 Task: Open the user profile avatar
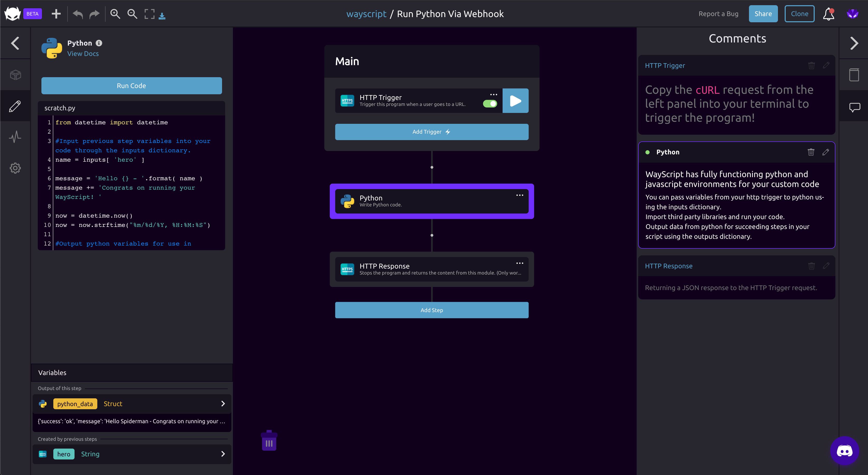pos(852,14)
